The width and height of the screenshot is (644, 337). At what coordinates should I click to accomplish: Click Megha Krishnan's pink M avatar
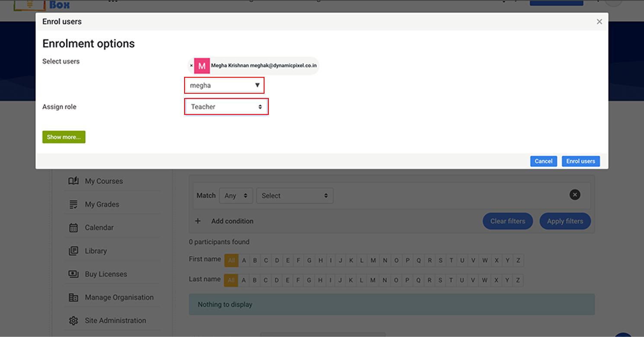[x=202, y=66]
